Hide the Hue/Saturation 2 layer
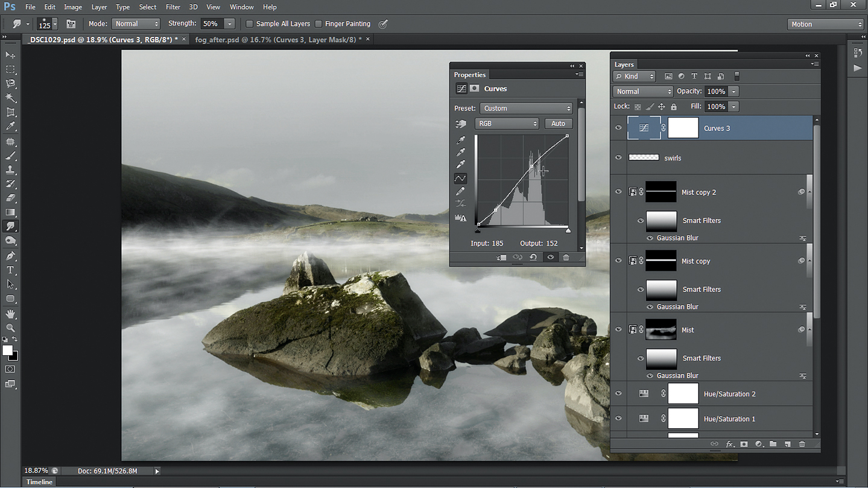The height and width of the screenshot is (488, 868). [x=618, y=394]
